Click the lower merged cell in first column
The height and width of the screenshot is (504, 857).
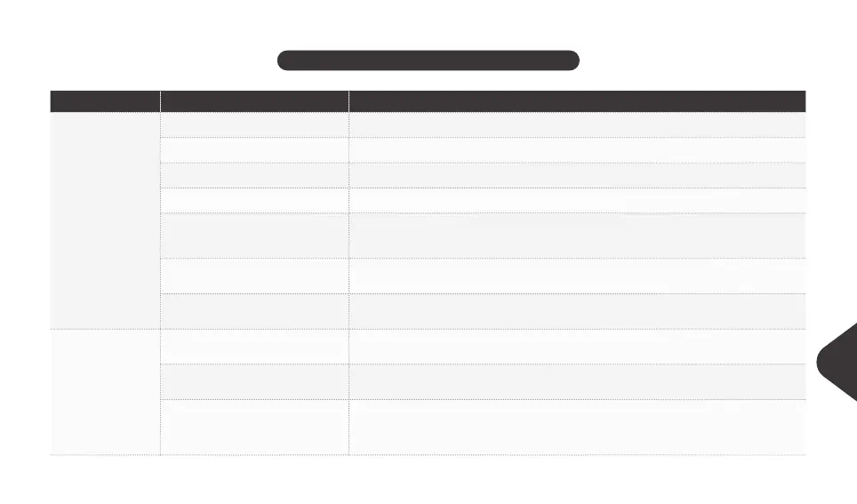click(105, 392)
